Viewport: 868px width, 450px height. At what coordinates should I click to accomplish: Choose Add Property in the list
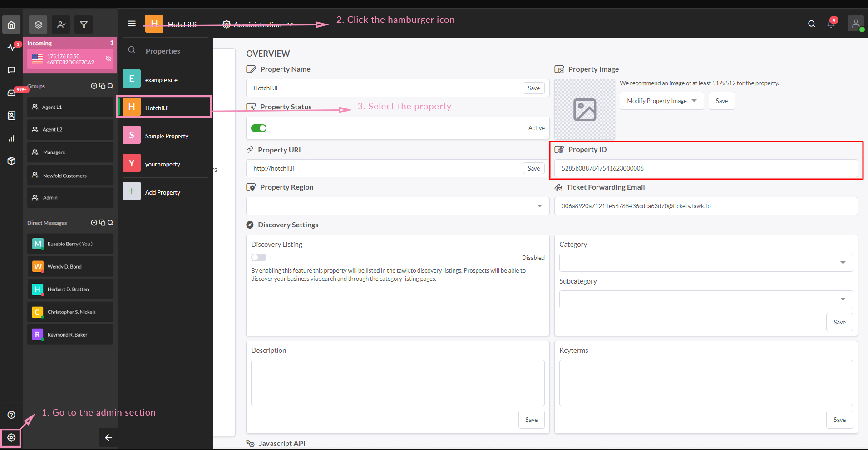(x=163, y=192)
